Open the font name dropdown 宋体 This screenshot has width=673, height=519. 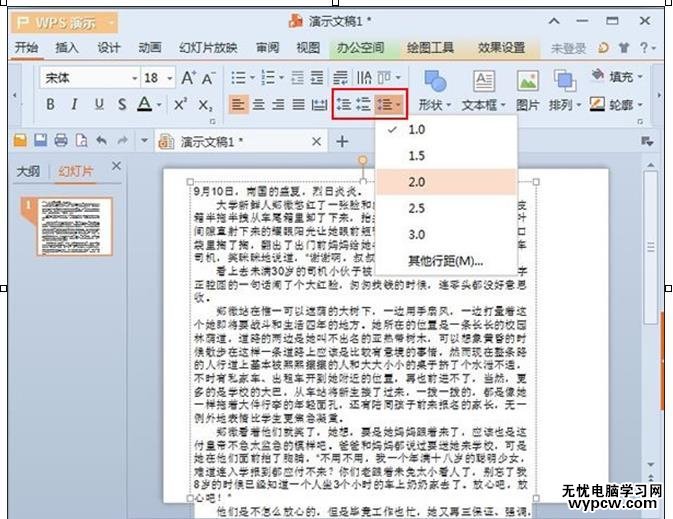click(x=135, y=79)
